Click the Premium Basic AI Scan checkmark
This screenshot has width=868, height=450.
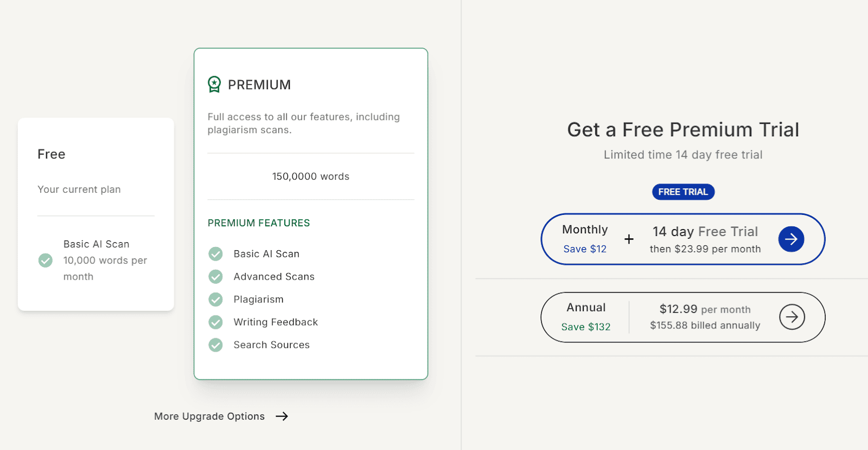tap(216, 254)
